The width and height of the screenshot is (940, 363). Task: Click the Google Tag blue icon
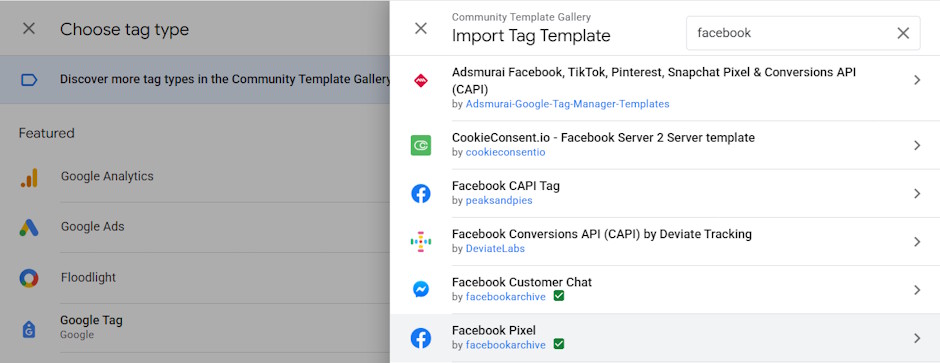pyautogui.click(x=29, y=329)
